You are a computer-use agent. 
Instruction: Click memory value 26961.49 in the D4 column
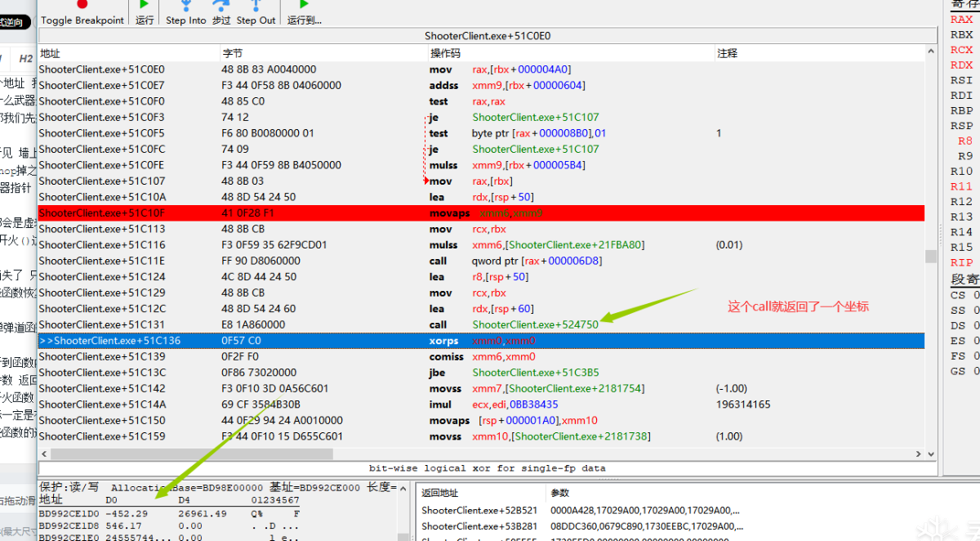[x=203, y=513]
